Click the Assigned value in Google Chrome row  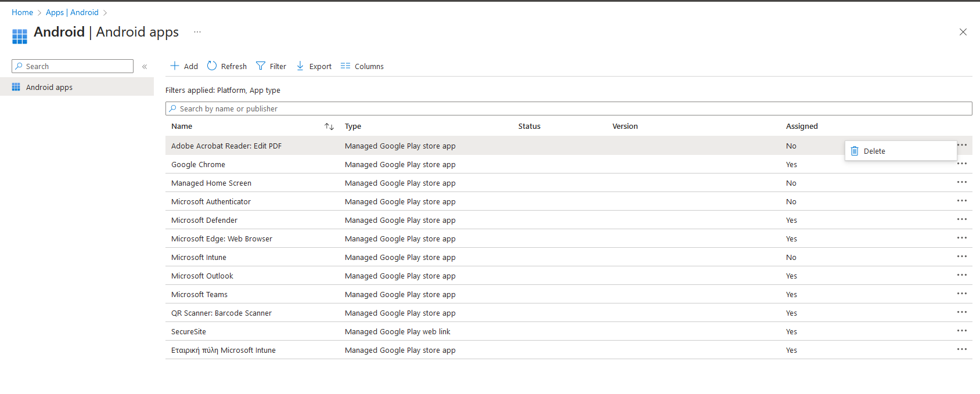pyautogui.click(x=791, y=165)
